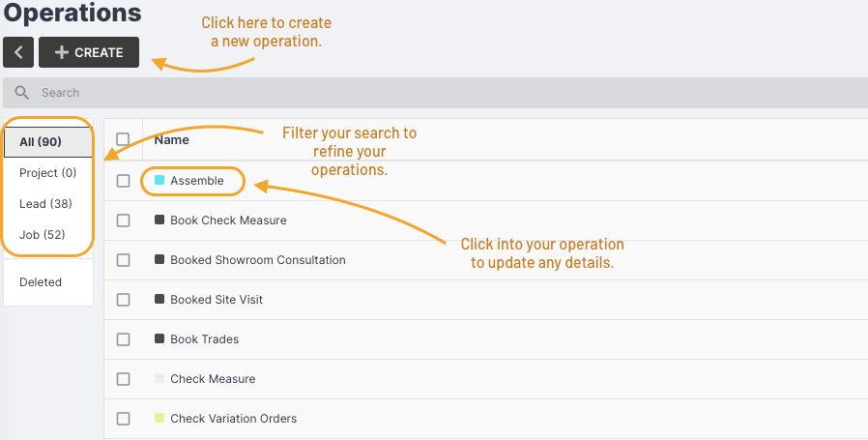This screenshot has height=440, width=868.
Task: Filter by Project (0)
Action: point(47,173)
